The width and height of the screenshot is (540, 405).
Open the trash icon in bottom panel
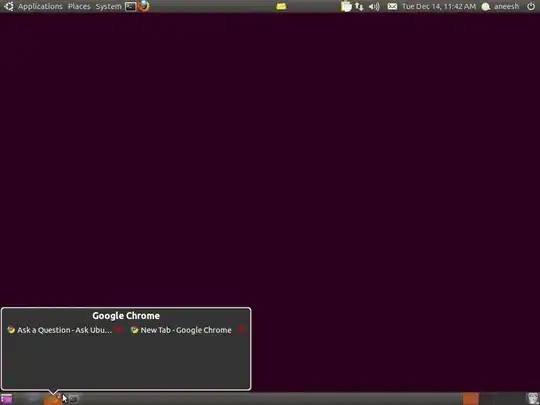tap(533, 398)
